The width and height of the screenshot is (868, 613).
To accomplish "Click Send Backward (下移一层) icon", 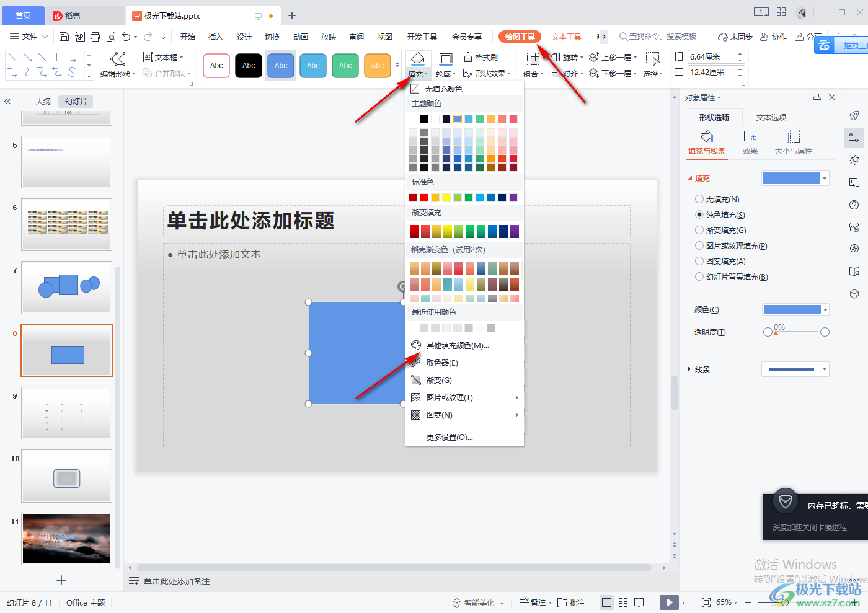I will pyautogui.click(x=594, y=73).
